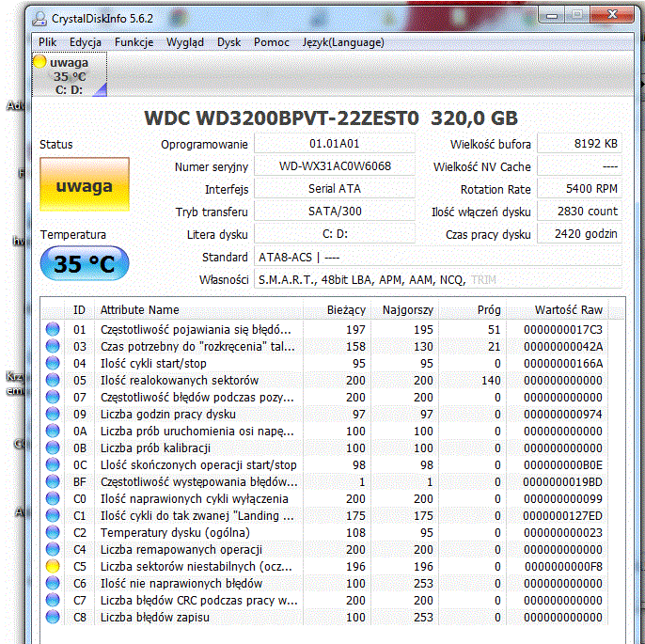Click blue status icon for attribute 09

pyautogui.click(x=53, y=414)
